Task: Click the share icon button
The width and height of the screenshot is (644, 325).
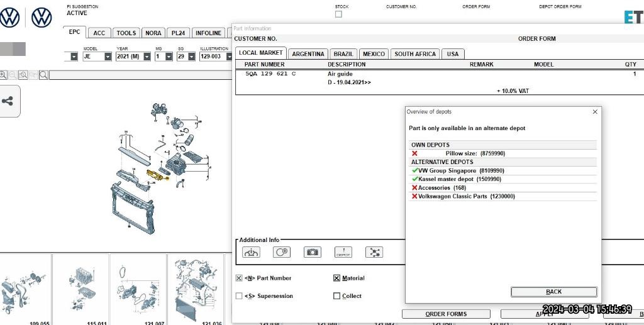Action: click(x=8, y=101)
